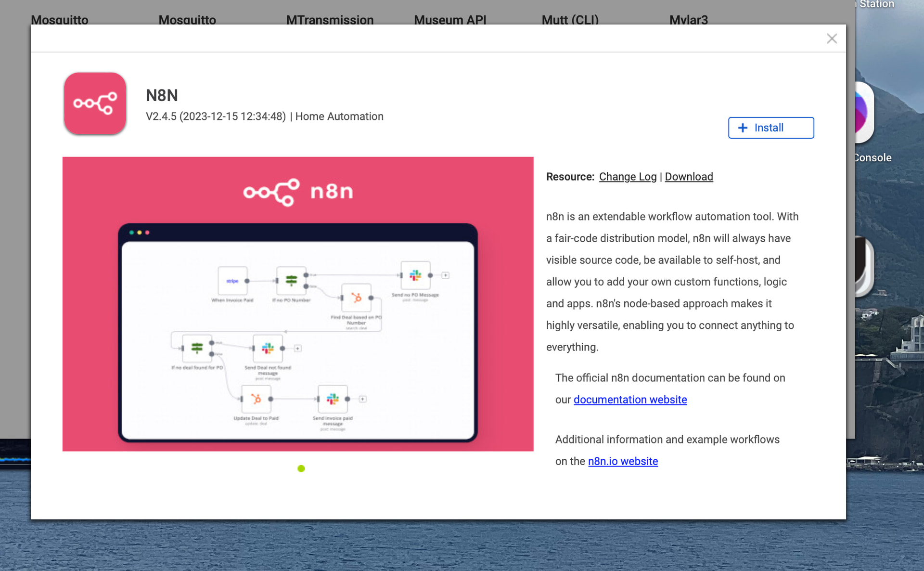The width and height of the screenshot is (924, 571).
Task: Open the Download resource link
Action: point(689,177)
